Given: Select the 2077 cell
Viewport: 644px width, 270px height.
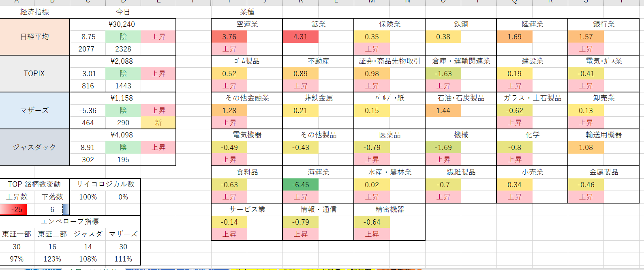Looking at the screenshot, I should coord(88,49).
